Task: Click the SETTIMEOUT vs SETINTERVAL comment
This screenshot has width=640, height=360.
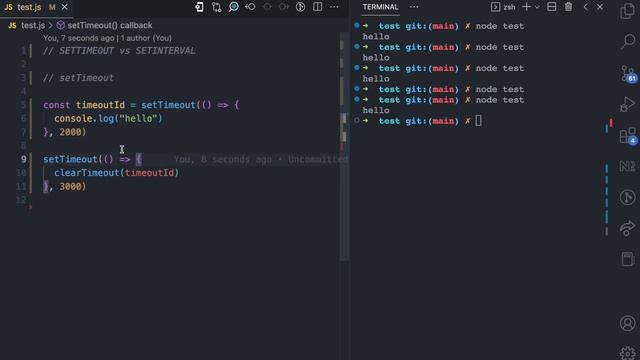Action: tap(119, 51)
